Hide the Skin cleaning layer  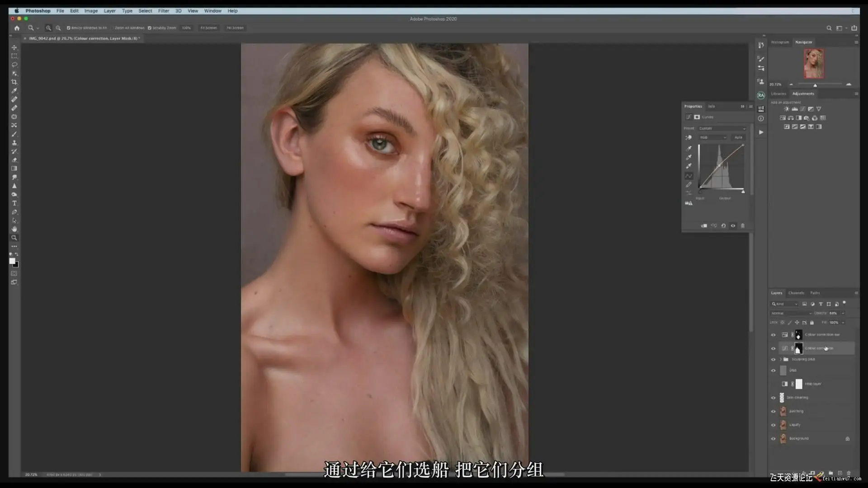coord(773,398)
